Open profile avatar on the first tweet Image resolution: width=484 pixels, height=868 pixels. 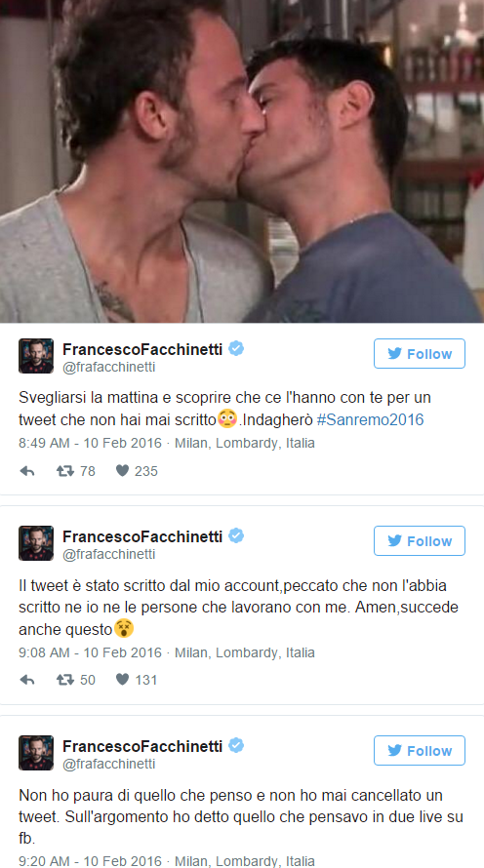(x=36, y=356)
